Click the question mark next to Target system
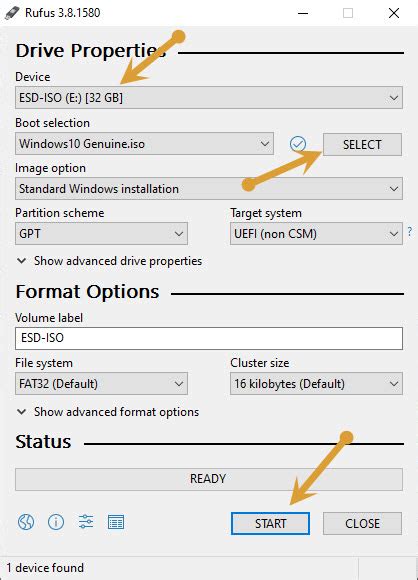 409,232
